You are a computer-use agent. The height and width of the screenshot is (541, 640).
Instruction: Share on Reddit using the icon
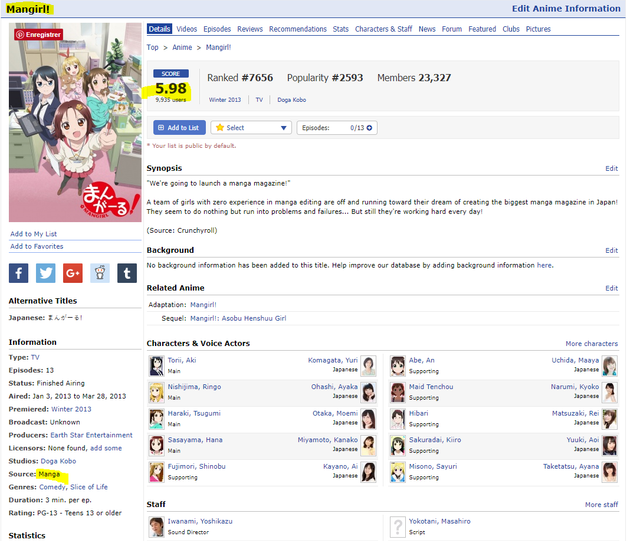100,272
